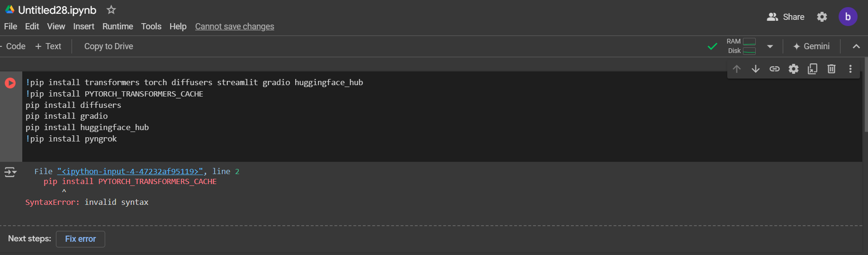The image size is (868, 255).
Task: Open the Tools menu
Action: coord(151,26)
